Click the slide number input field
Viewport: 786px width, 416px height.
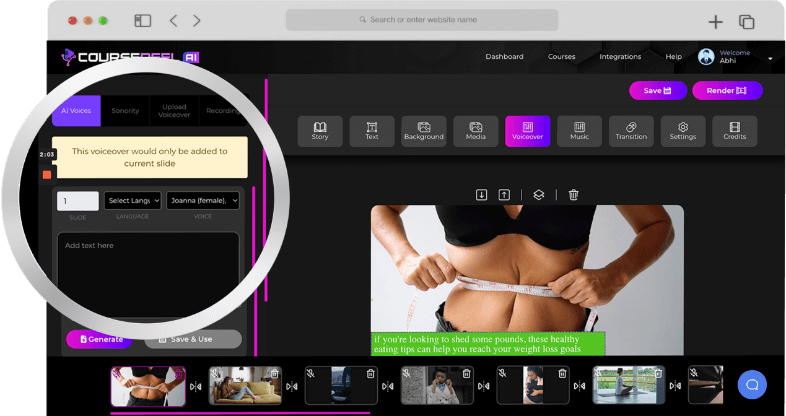click(78, 201)
